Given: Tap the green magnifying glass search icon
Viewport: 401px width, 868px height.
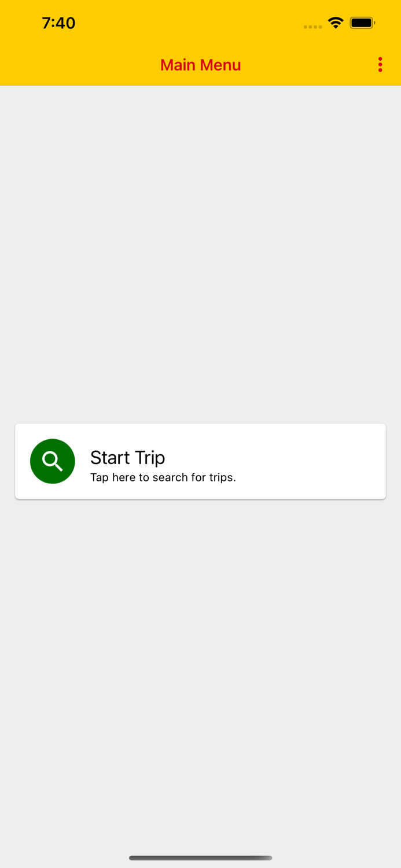Looking at the screenshot, I should coord(53,461).
